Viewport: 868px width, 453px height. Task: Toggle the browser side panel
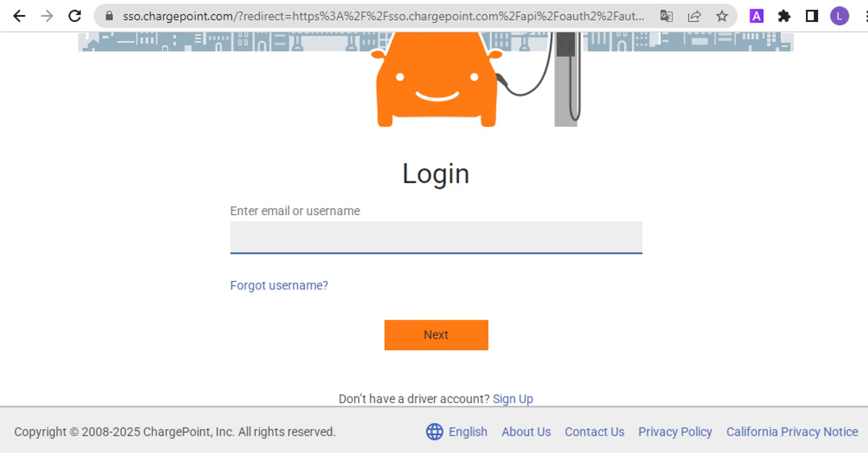pos(812,16)
